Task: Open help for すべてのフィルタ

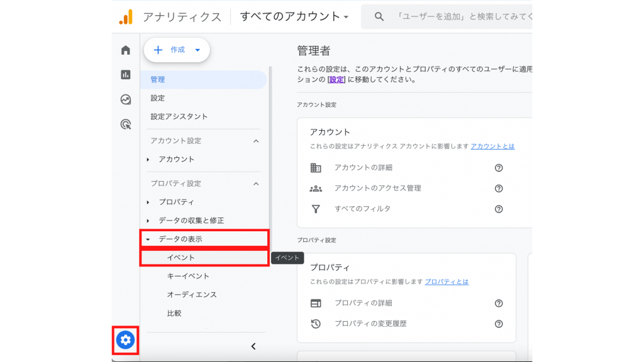Action: [x=499, y=209]
